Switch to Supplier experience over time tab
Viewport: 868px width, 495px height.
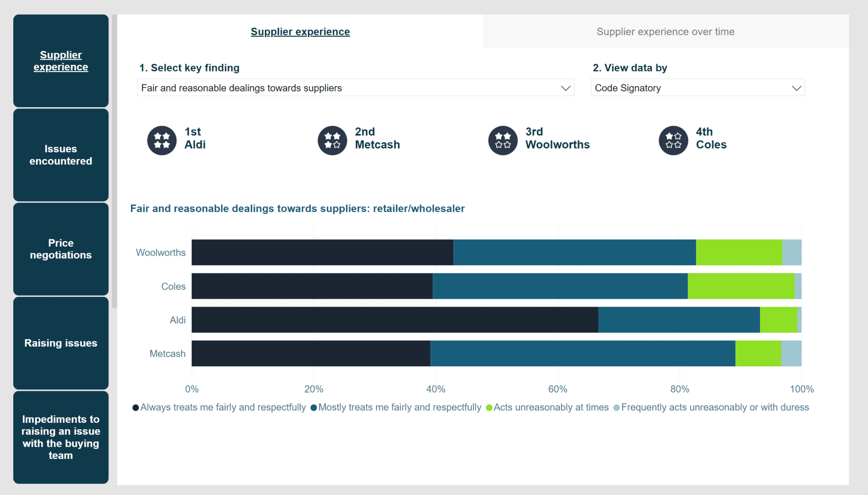pyautogui.click(x=665, y=32)
